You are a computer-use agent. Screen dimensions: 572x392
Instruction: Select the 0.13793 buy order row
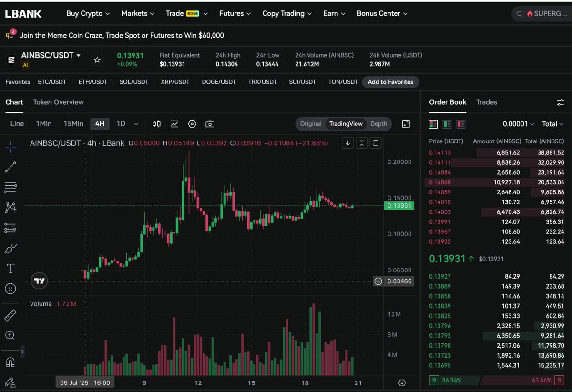click(497, 336)
